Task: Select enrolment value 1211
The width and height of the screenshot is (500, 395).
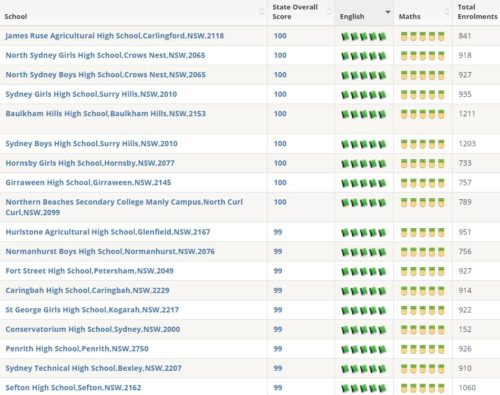Action: point(467,114)
